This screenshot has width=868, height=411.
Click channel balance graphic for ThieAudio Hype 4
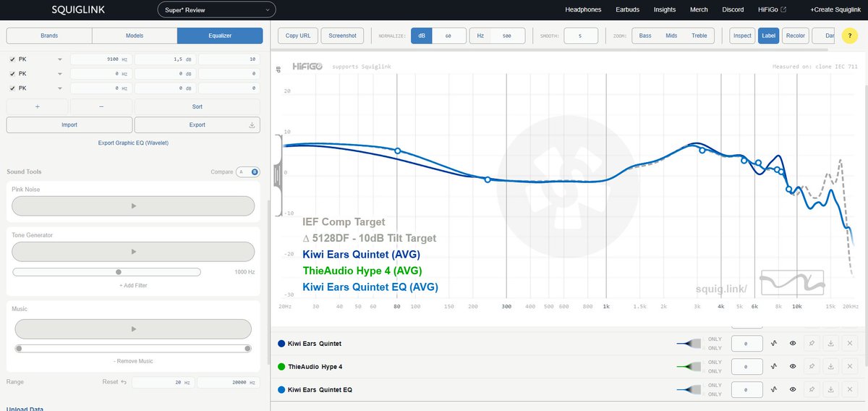[689, 367]
